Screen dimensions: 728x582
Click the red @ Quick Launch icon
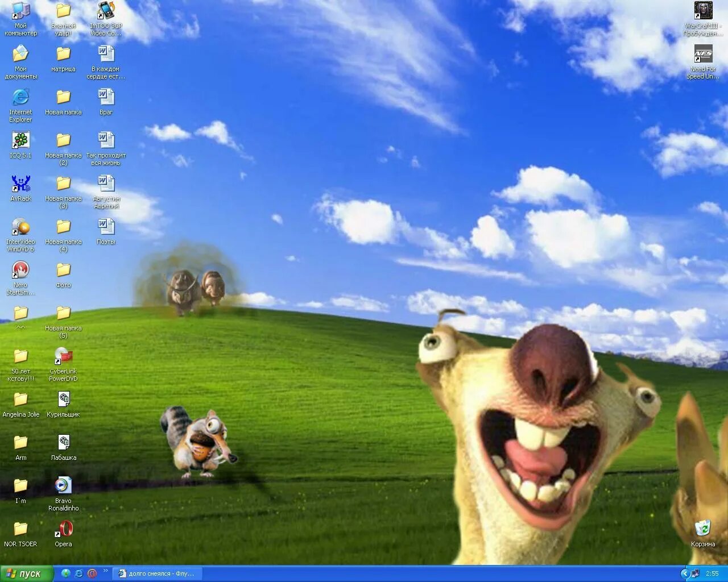pyautogui.click(x=92, y=573)
